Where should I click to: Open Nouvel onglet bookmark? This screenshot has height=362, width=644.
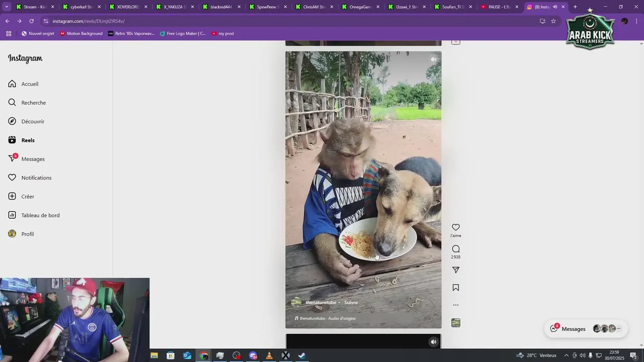click(x=38, y=34)
